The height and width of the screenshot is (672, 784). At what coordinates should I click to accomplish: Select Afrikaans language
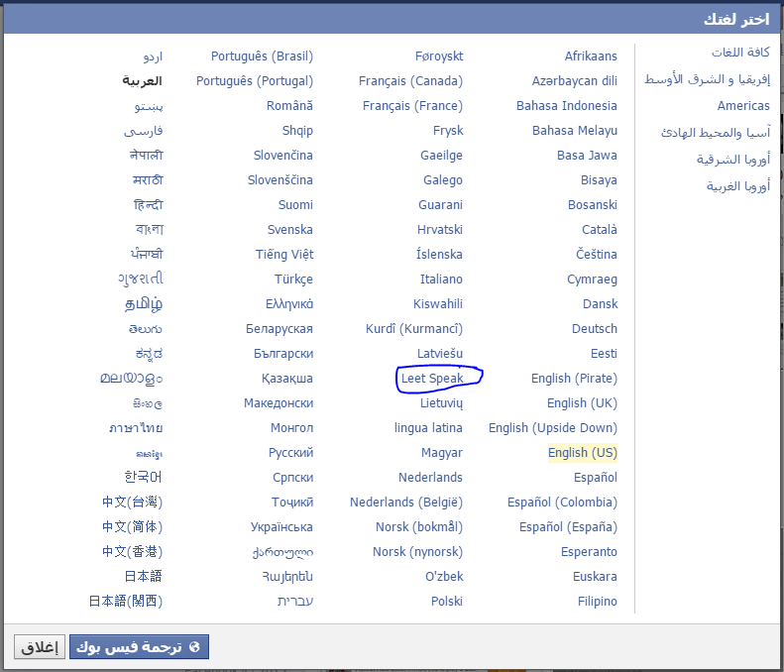click(591, 56)
